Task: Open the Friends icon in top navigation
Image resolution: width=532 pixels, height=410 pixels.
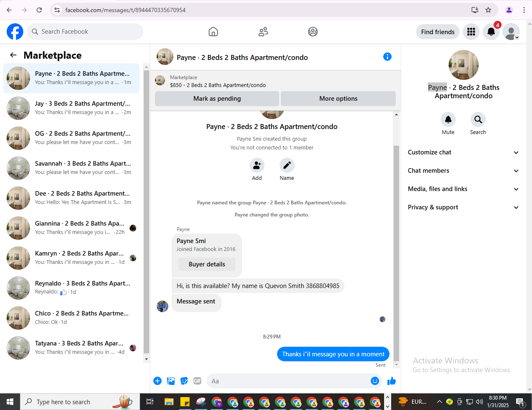Action: (x=263, y=32)
